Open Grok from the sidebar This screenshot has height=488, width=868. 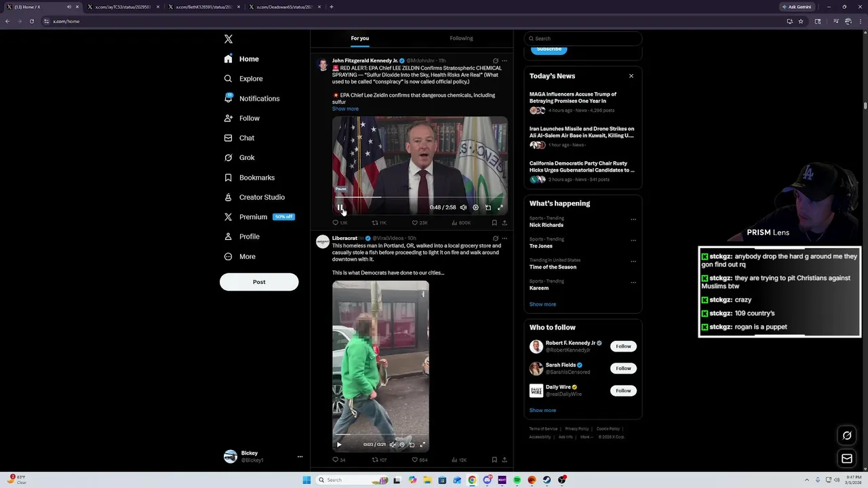click(239, 157)
